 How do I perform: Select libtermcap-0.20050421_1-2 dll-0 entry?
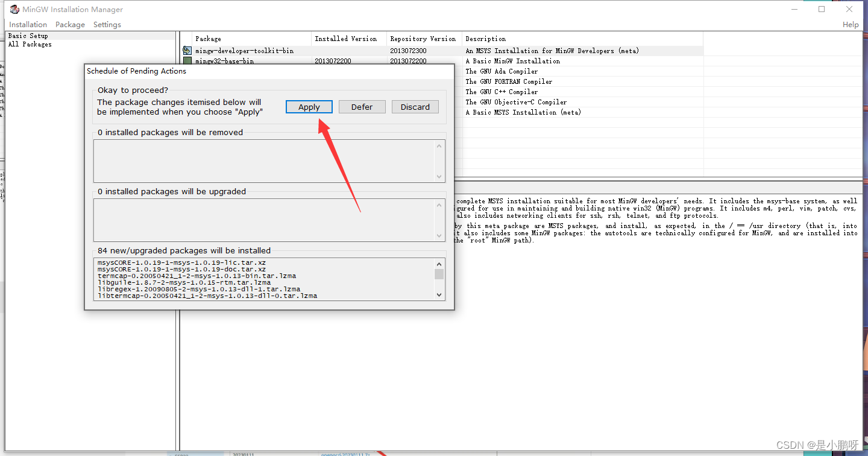click(x=207, y=296)
